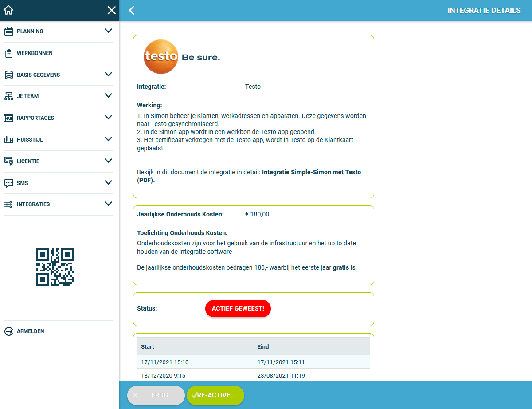
Task: Click the red Actief Geweest status button
Action: pyautogui.click(x=238, y=308)
